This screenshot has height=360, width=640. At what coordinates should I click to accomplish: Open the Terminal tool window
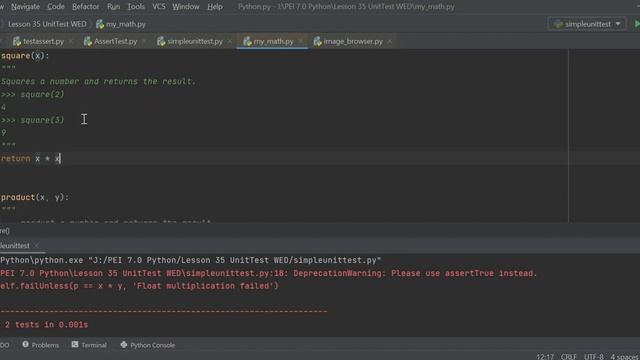point(89,345)
